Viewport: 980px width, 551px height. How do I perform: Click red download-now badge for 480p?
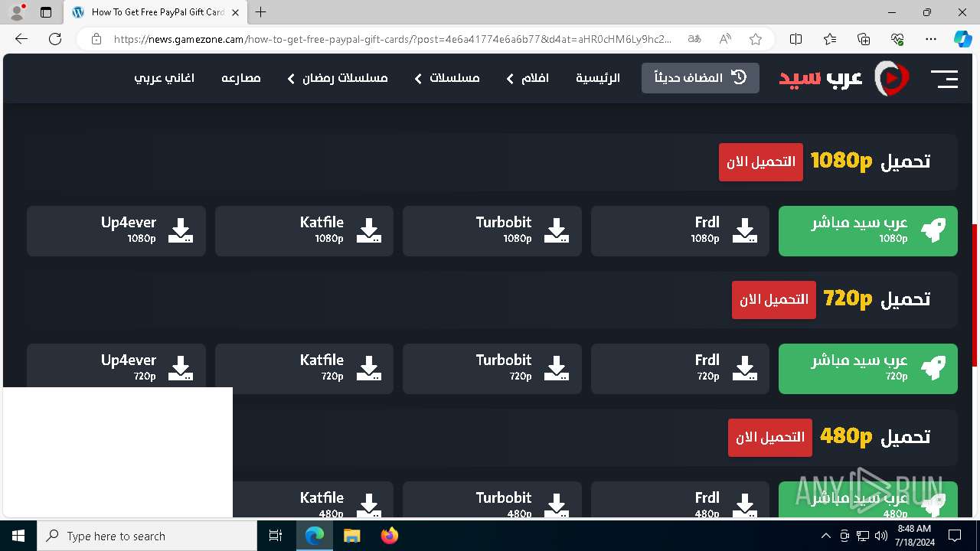pos(769,437)
